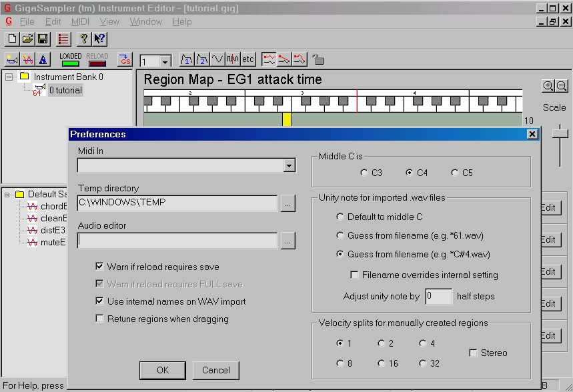
Task: Select the 0 tutorial instrument in tree
Action: [65, 90]
